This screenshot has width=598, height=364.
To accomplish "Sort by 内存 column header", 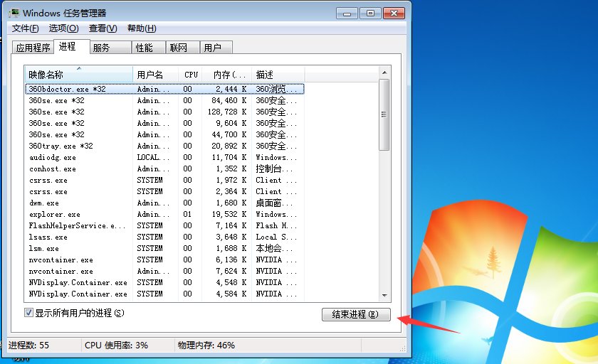I will [227, 74].
